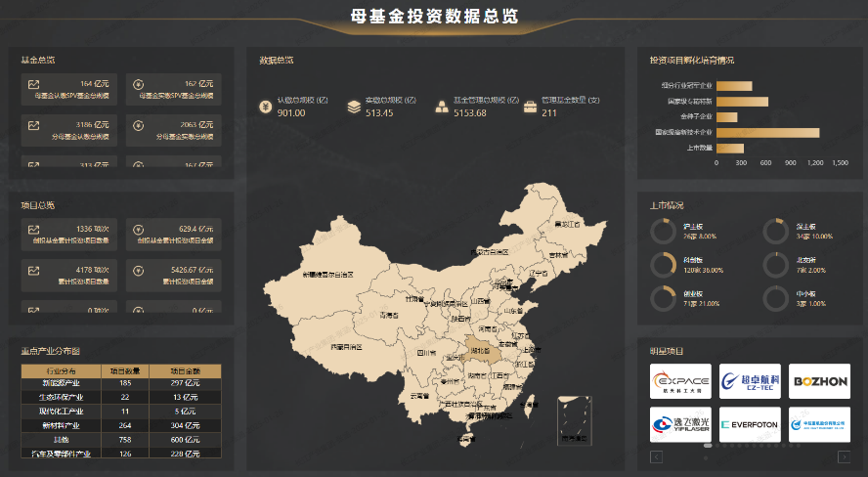Click the 国家级高新技术企业 bar in chart
Viewport: 868px width, 477px height.
tap(767, 131)
